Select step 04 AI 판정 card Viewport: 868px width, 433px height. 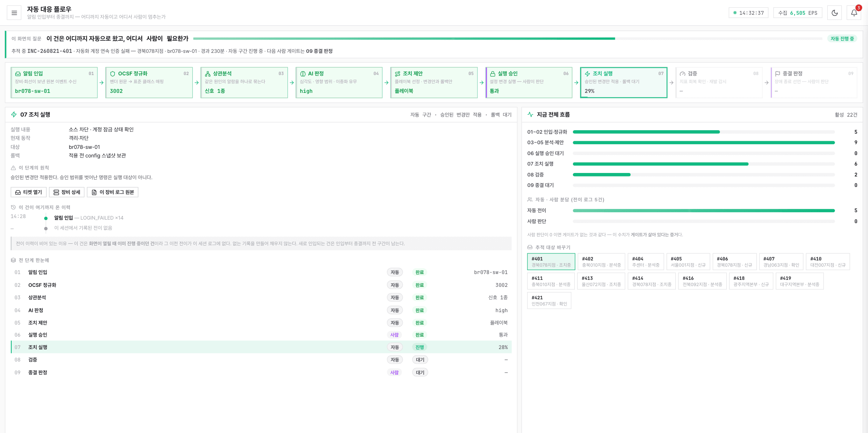click(339, 82)
